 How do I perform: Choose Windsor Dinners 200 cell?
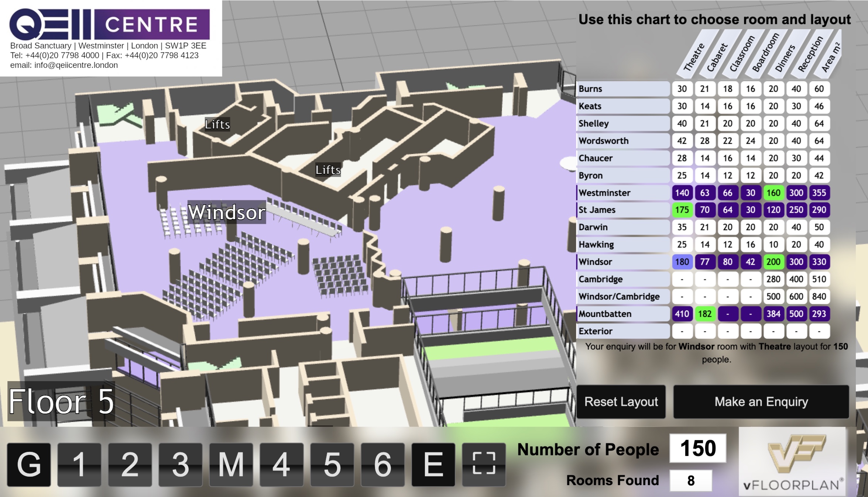point(773,262)
